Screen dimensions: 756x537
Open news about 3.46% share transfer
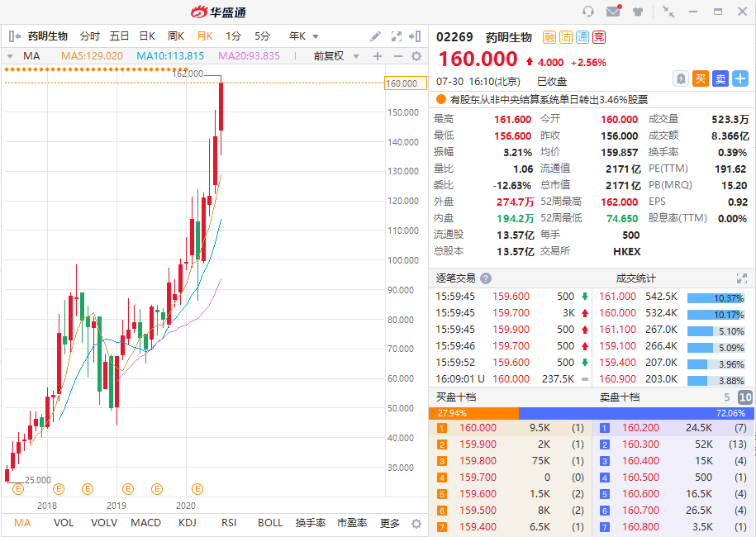549,100
